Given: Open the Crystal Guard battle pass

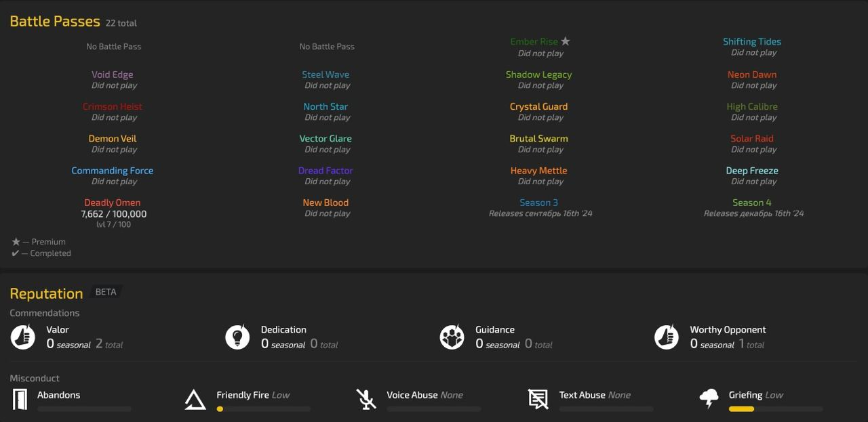Looking at the screenshot, I should [x=539, y=106].
